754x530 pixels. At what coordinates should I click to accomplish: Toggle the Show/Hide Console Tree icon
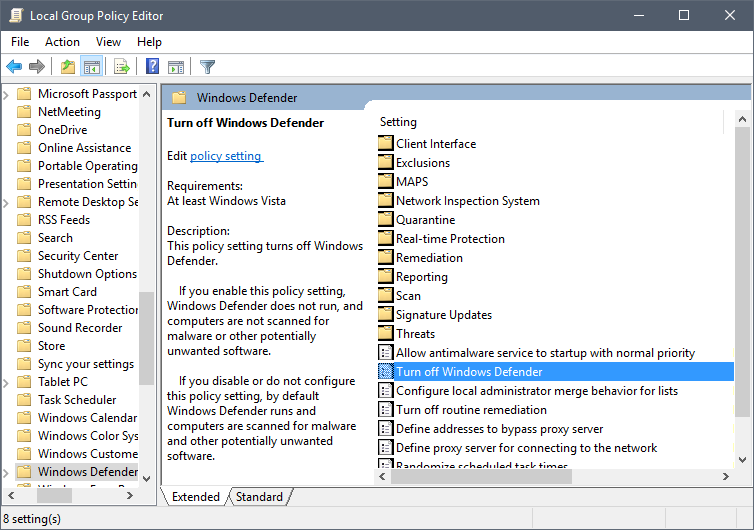pyautogui.click(x=91, y=66)
